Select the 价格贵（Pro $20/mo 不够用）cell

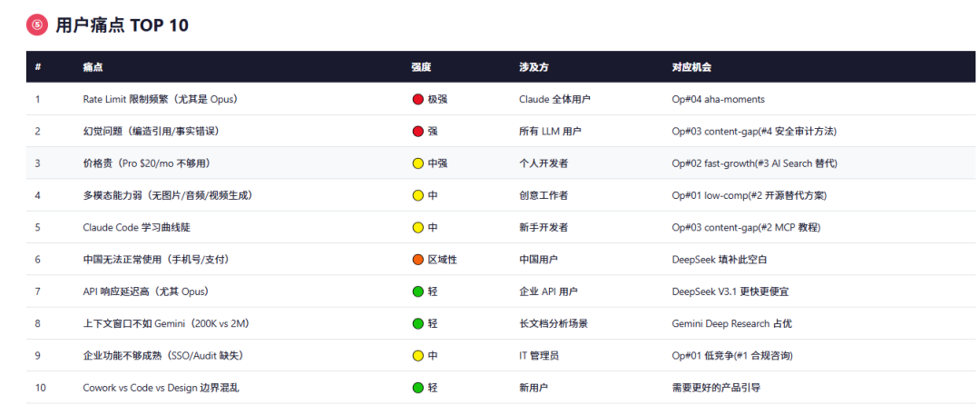146,163
